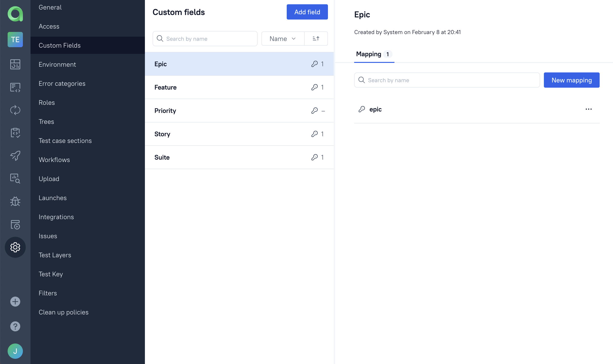Screen dimensions: 613x364
Task: Open the test plans clipboard icon
Action: pos(15,133)
